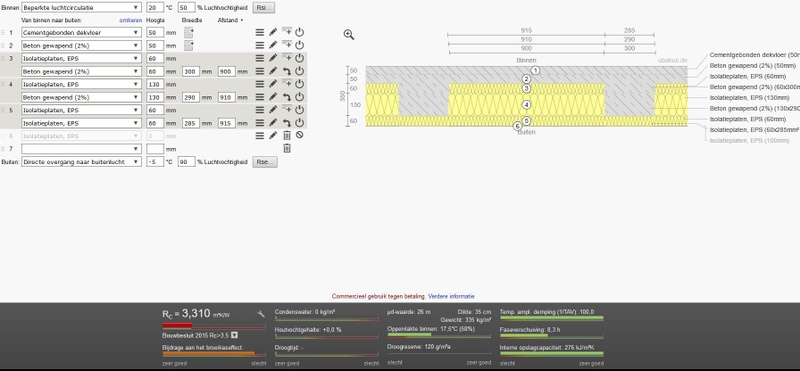Toggle layer 1 power button off
This screenshot has width=800, height=371.
(x=299, y=32)
